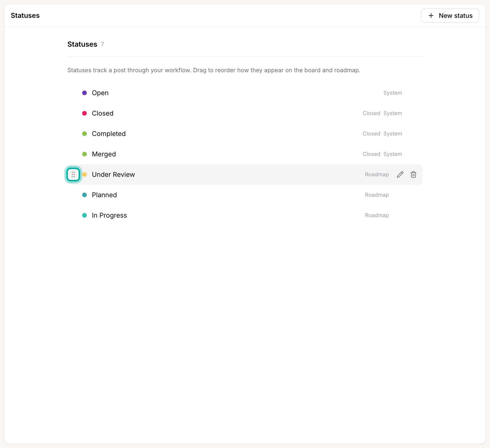
Task: Click the Roadmap tag on Planned row
Action: point(377,195)
